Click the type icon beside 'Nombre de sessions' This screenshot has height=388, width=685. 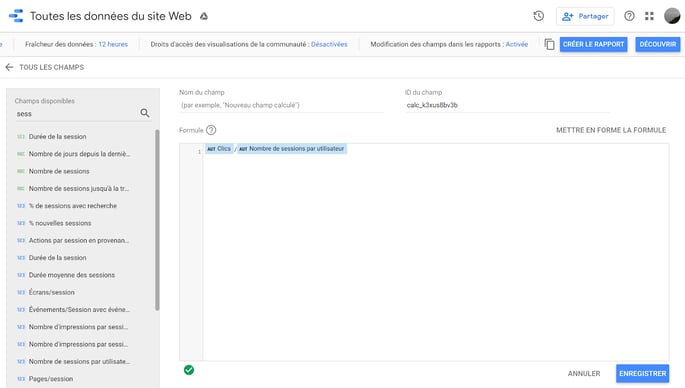pos(21,171)
